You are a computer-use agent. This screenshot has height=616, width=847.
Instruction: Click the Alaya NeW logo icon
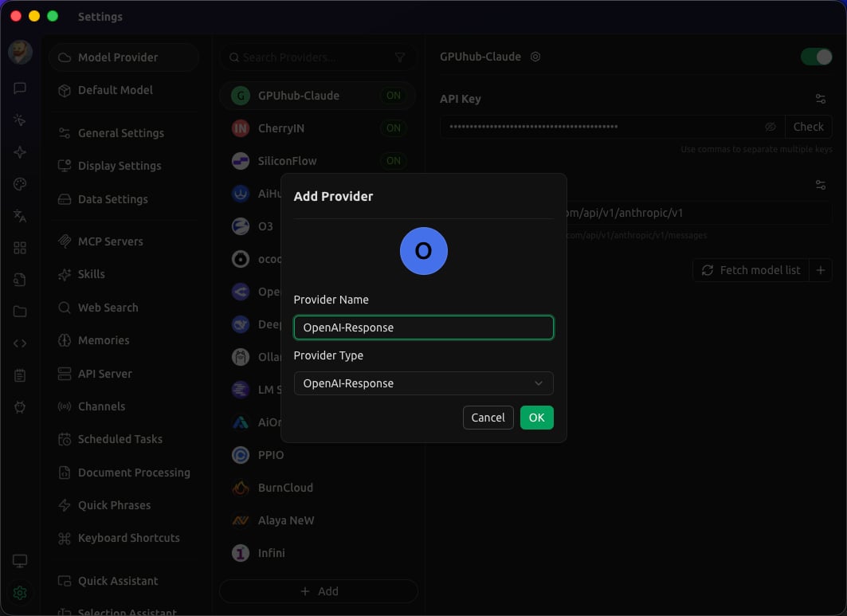[241, 520]
